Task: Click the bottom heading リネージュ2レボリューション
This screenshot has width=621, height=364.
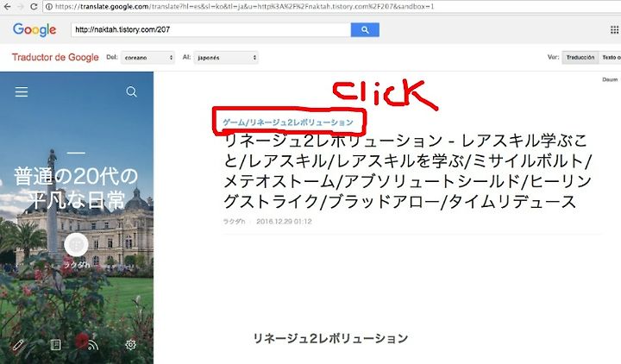Action: [330, 338]
